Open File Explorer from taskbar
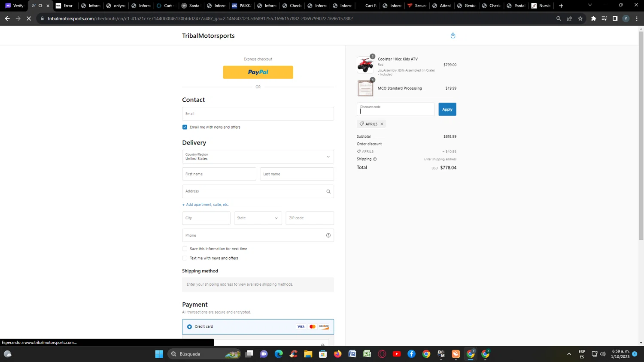The image size is (644, 362). click(308, 354)
